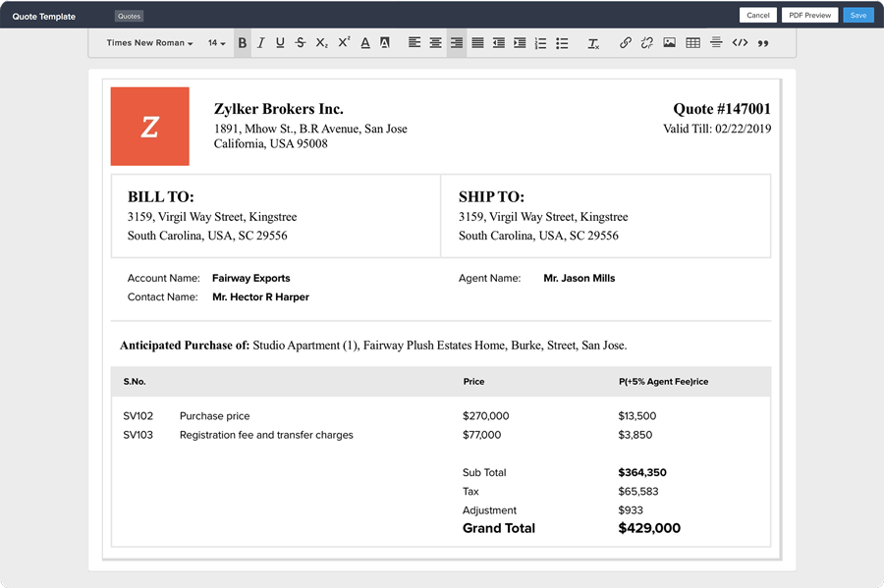Viewport: 884px width, 588px height.
Task: Center align the text
Action: point(435,43)
